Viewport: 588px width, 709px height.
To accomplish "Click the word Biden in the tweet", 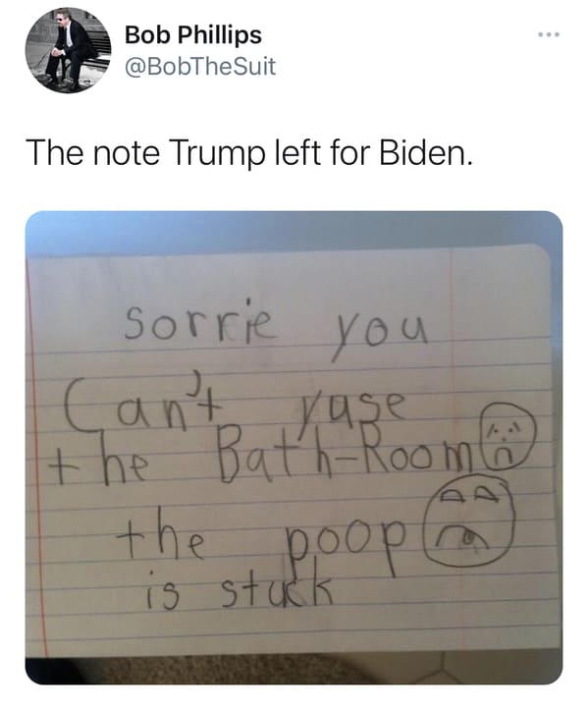I will 425,152.
